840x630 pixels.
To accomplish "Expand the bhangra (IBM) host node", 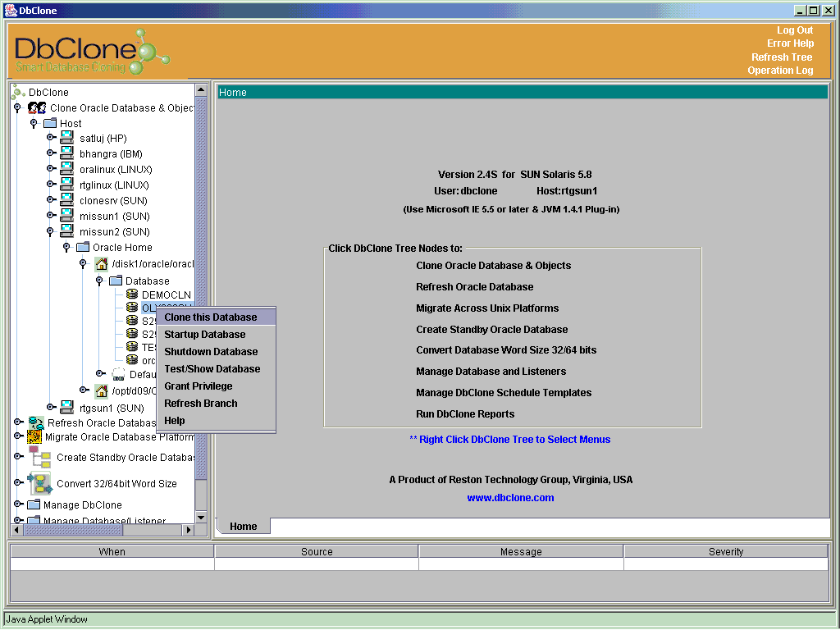I will (x=51, y=153).
